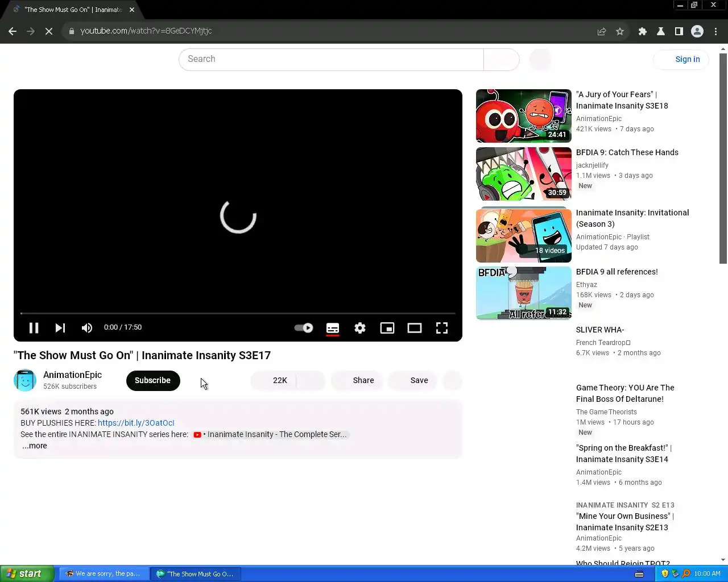Switch to theater mode
The image size is (728, 582).
click(x=415, y=328)
